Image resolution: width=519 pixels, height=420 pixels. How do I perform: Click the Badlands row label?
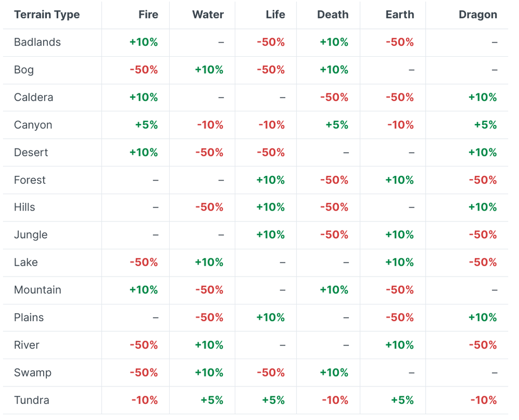pos(37,43)
